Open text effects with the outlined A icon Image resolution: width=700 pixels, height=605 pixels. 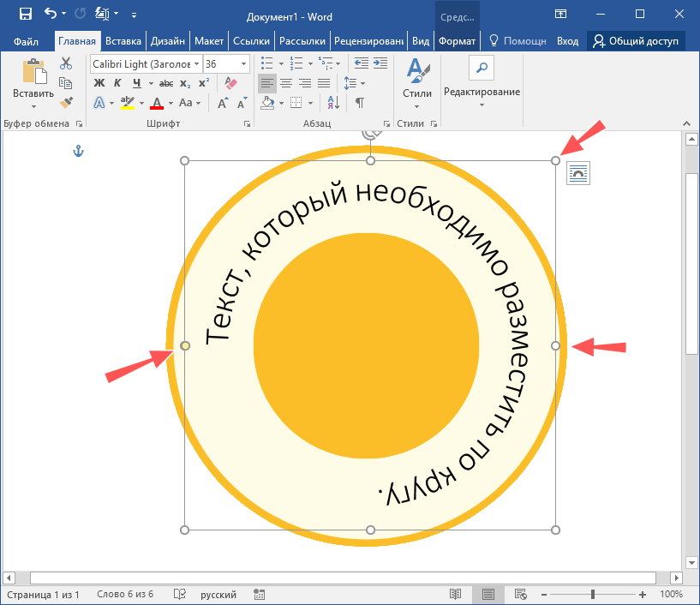pyautogui.click(x=99, y=103)
